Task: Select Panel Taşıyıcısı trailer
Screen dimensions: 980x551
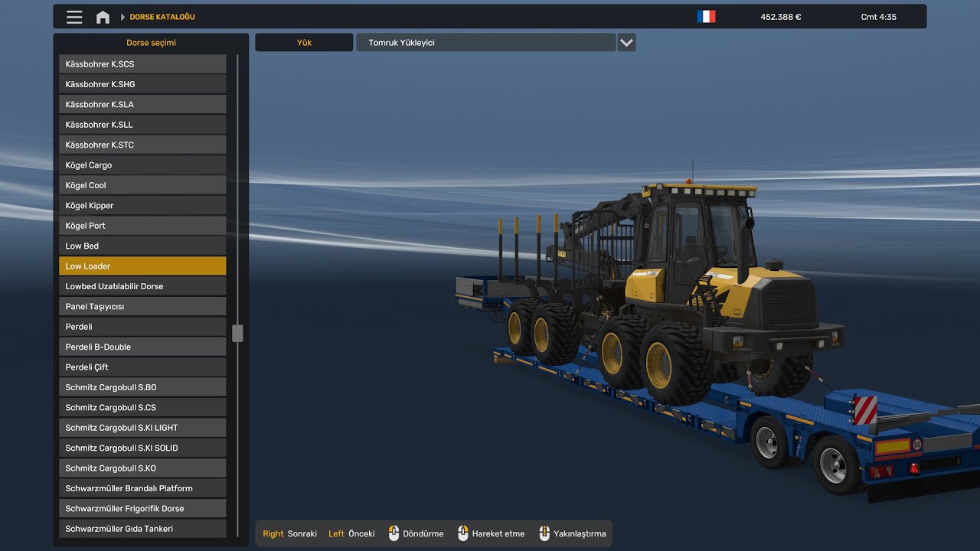Action: tap(142, 306)
